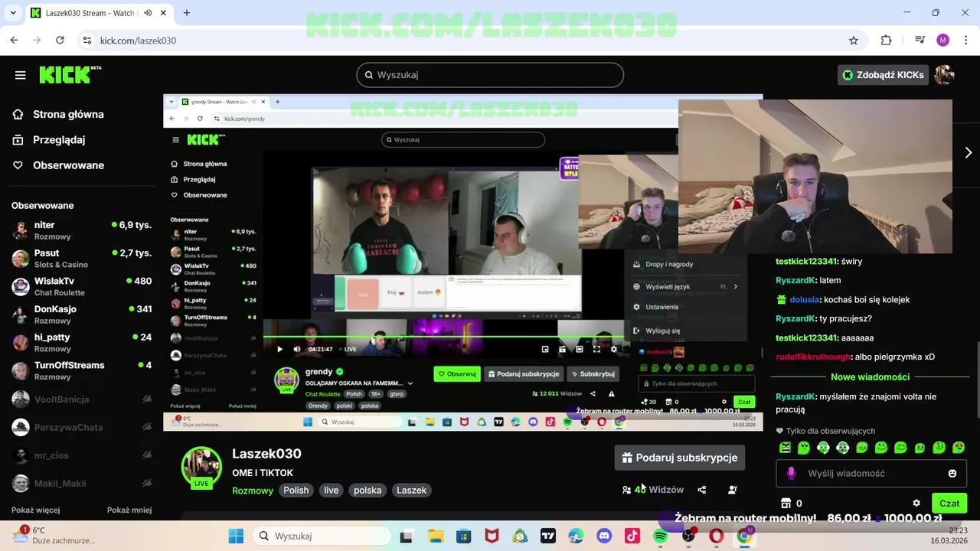Open the Chrome extensions puzzle icon
The height and width of the screenshot is (551, 980).
[886, 40]
